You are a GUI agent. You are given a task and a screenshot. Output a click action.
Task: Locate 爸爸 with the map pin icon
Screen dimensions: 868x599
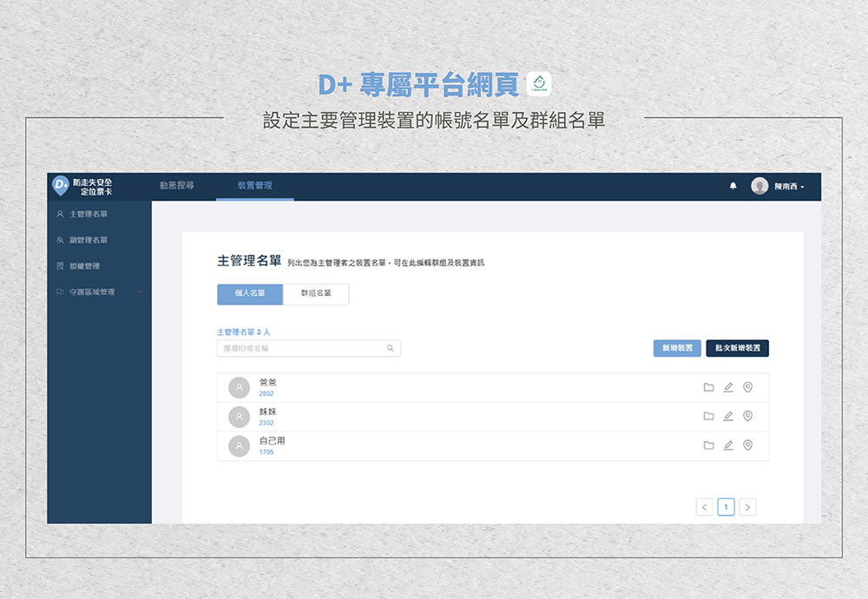[748, 387]
